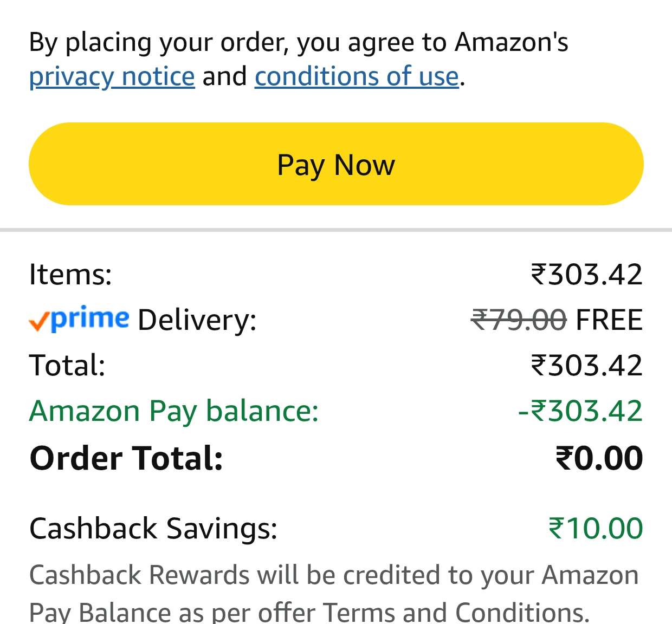This screenshot has width=672, height=624.
Task: Click the -₹303.42 balance deduction amount
Action: (x=580, y=411)
